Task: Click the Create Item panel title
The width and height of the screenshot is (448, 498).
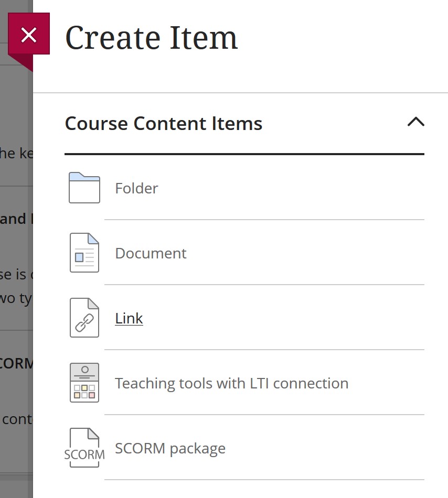Action: pyautogui.click(x=151, y=37)
